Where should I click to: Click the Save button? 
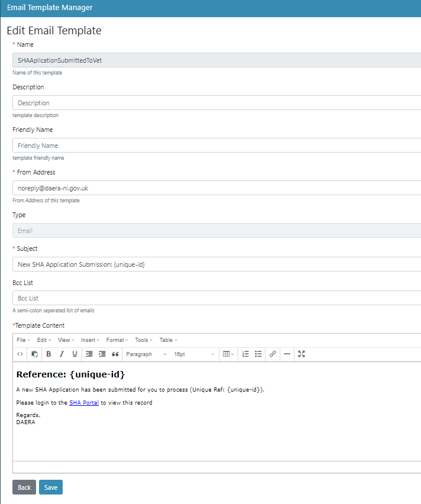point(51,487)
